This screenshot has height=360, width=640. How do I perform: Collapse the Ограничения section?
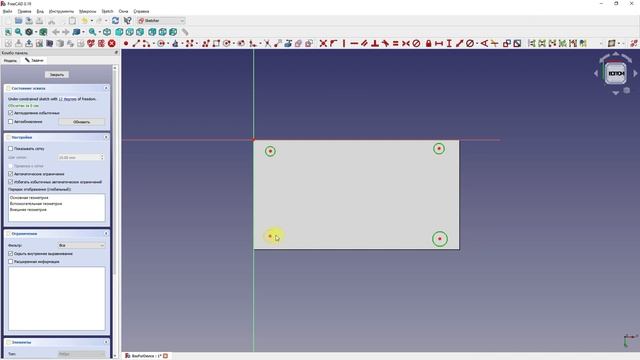pyautogui.click(x=106, y=233)
